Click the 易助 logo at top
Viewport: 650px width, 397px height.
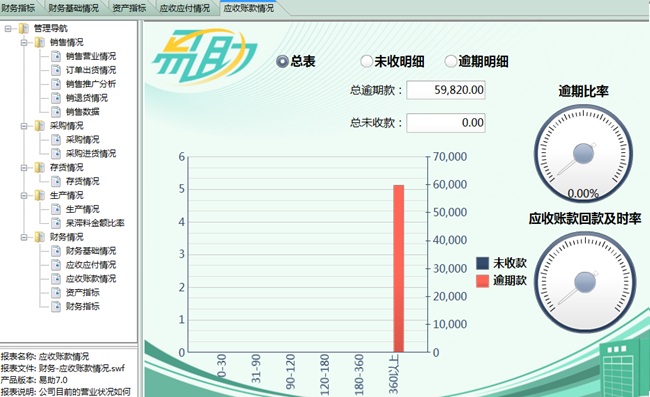[x=204, y=55]
